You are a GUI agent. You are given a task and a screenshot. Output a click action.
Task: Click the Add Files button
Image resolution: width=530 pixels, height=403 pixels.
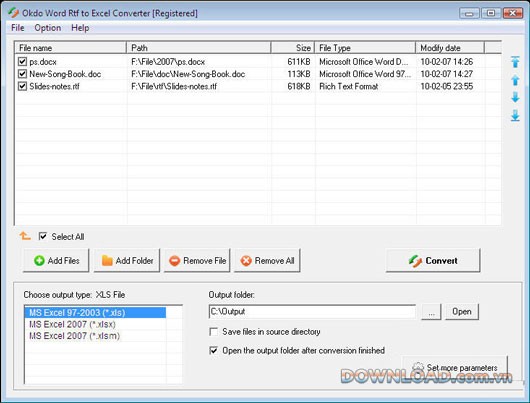pos(56,260)
